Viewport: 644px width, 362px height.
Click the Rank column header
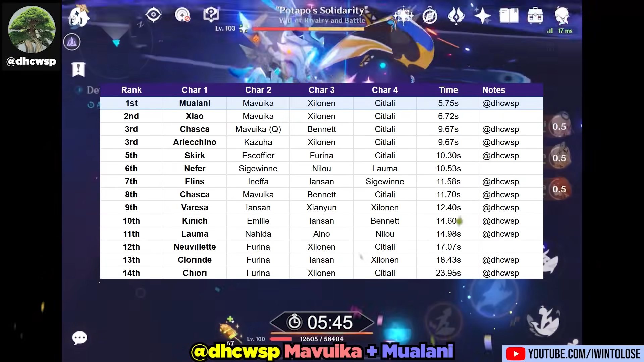(x=131, y=90)
